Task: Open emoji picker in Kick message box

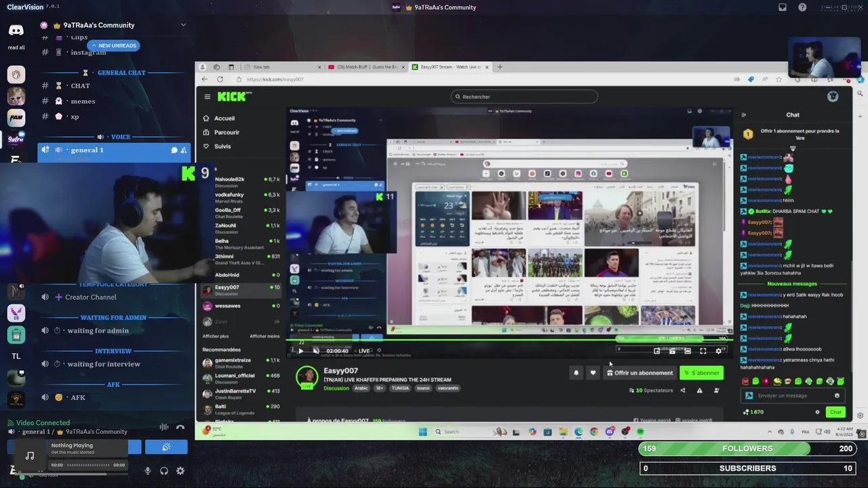Action: (837, 396)
